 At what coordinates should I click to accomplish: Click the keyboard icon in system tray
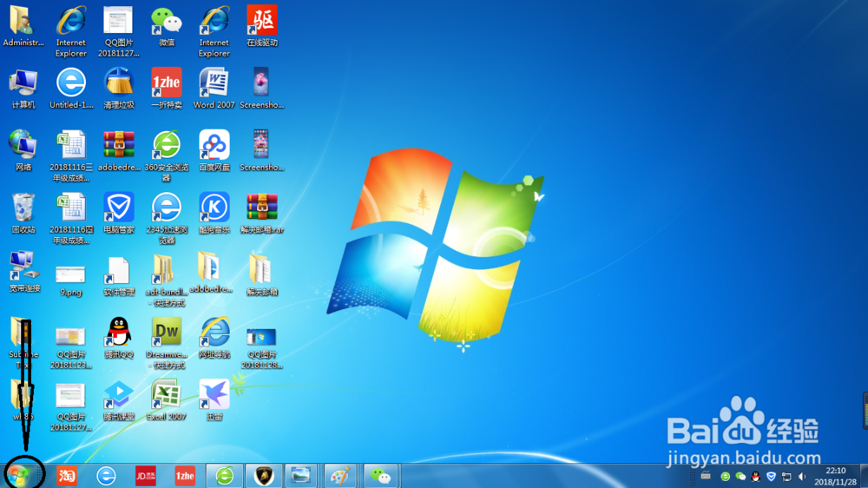coord(706,475)
